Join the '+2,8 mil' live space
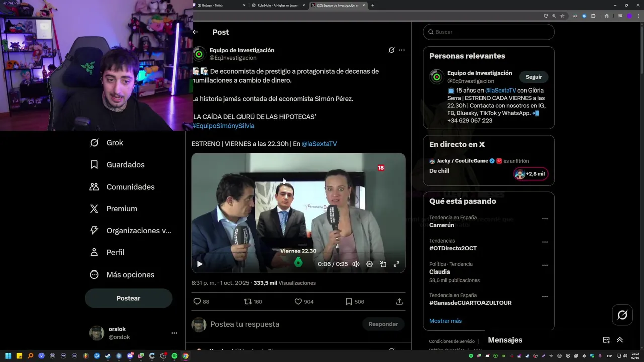 [531, 174]
